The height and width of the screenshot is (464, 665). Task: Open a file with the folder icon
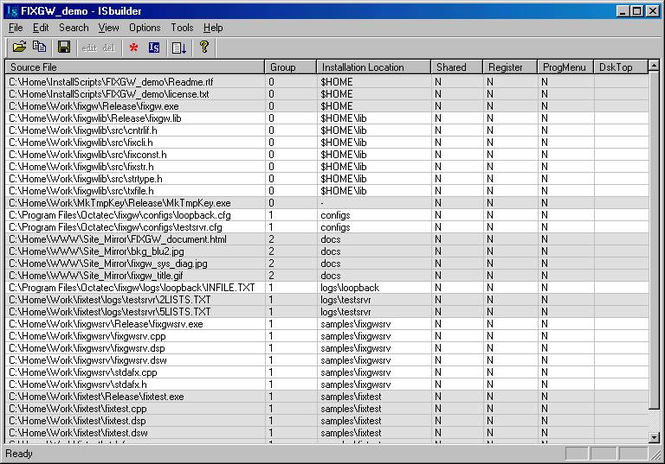19,47
